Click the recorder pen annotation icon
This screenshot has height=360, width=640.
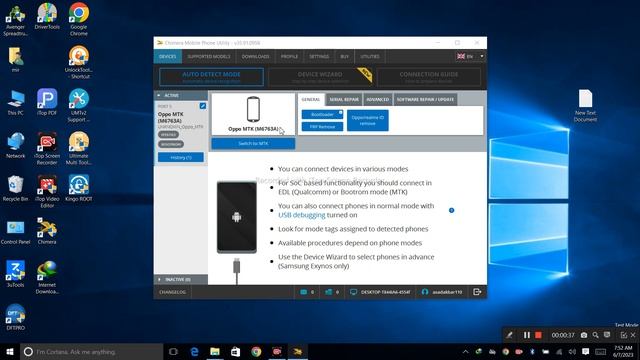(x=509, y=335)
